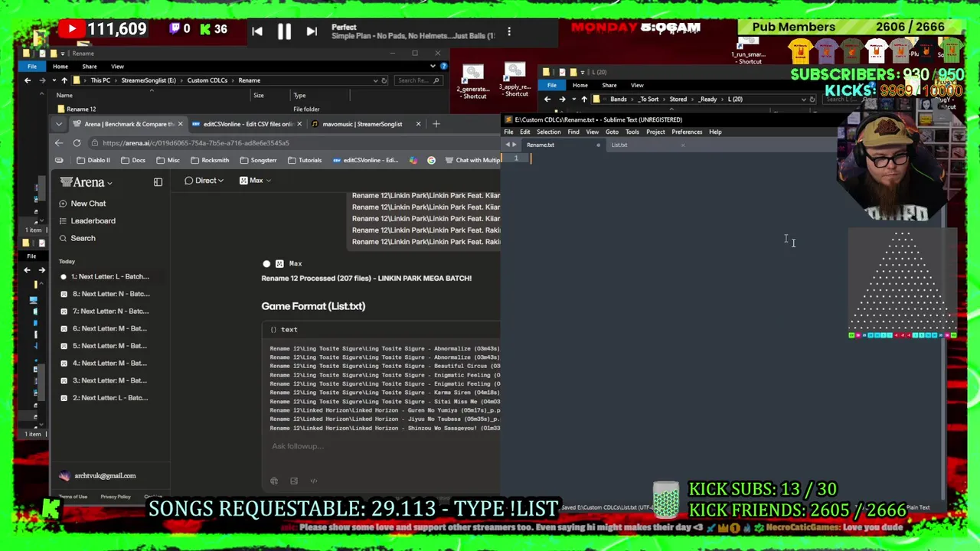Open the Tutorials bookmark folder

coord(304,160)
